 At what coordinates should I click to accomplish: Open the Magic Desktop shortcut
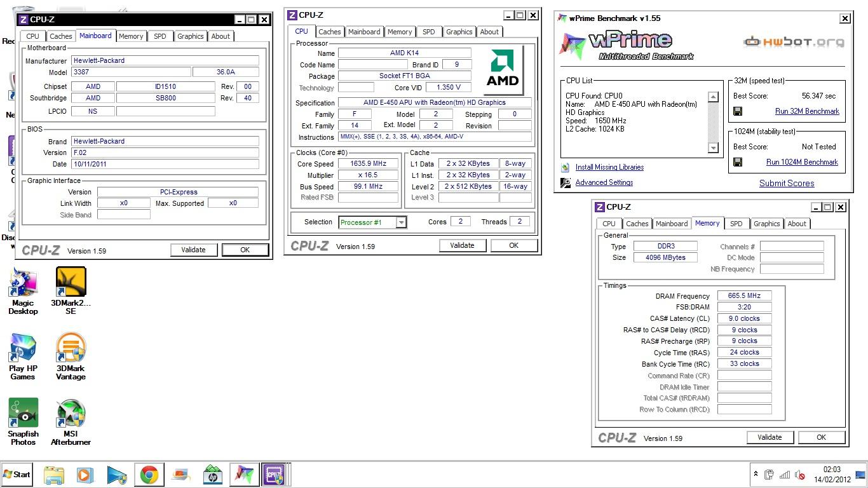point(23,290)
